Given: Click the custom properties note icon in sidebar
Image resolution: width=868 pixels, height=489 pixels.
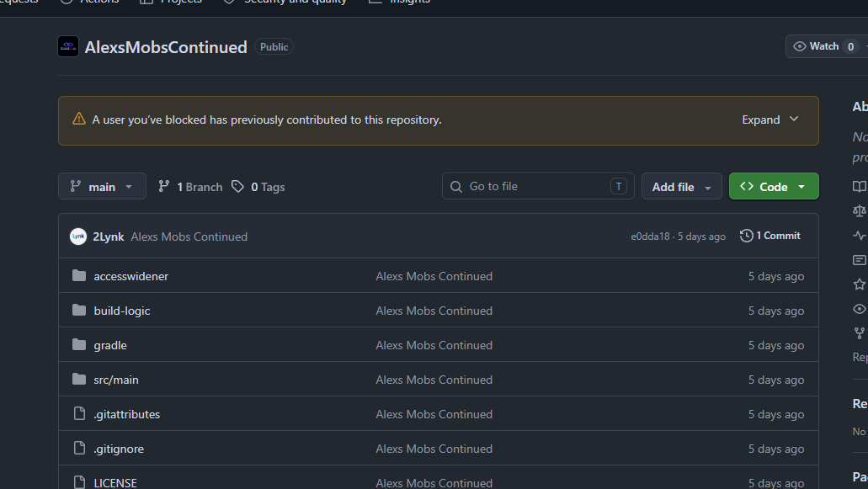Looking at the screenshot, I should pyautogui.click(x=860, y=260).
